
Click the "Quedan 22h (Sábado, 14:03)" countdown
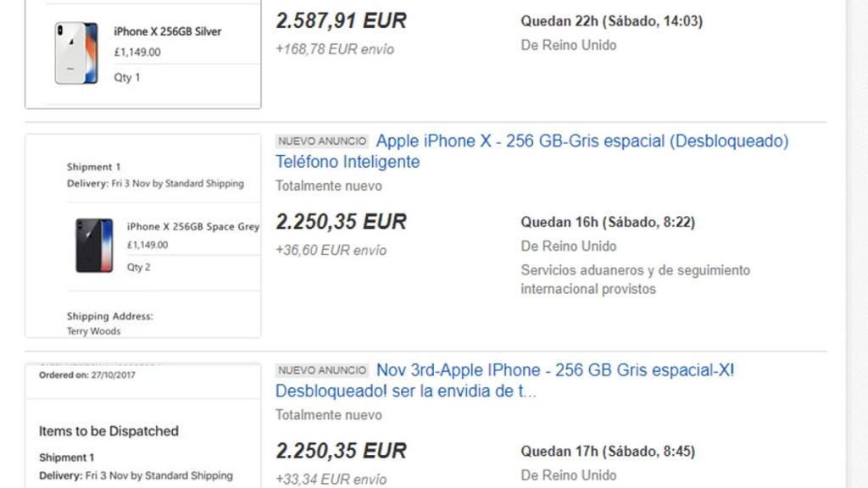[611, 20]
